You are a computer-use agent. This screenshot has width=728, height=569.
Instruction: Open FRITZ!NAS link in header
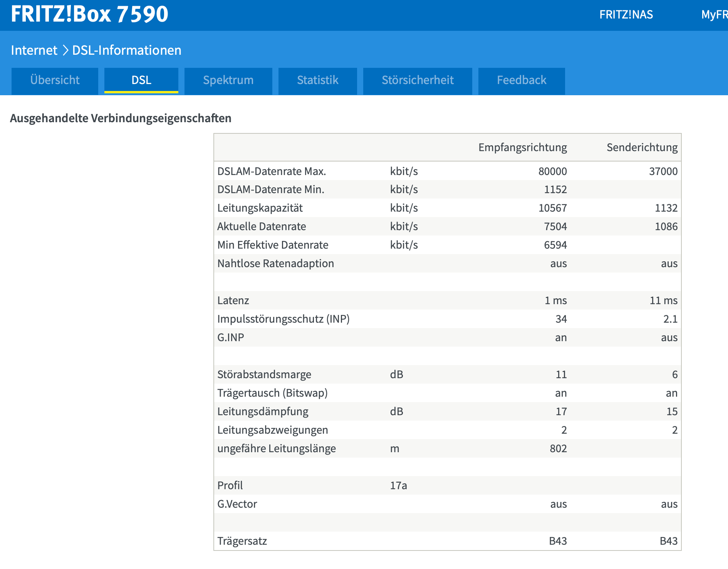pyautogui.click(x=626, y=15)
